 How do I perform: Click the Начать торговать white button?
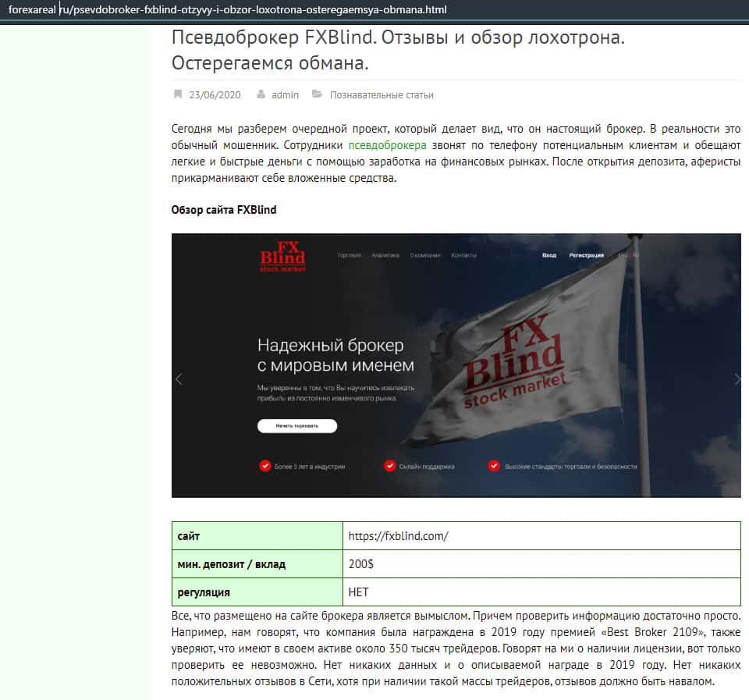click(x=297, y=426)
